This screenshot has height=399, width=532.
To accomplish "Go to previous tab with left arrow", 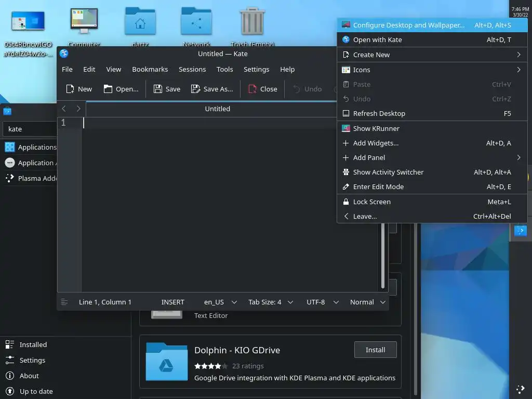I will click(64, 109).
